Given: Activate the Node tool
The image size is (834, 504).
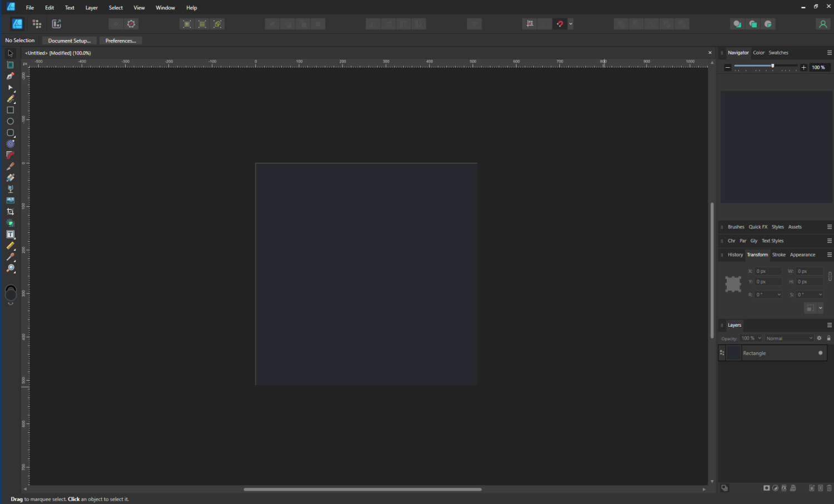Looking at the screenshot, I should click(x=10, y=87).
